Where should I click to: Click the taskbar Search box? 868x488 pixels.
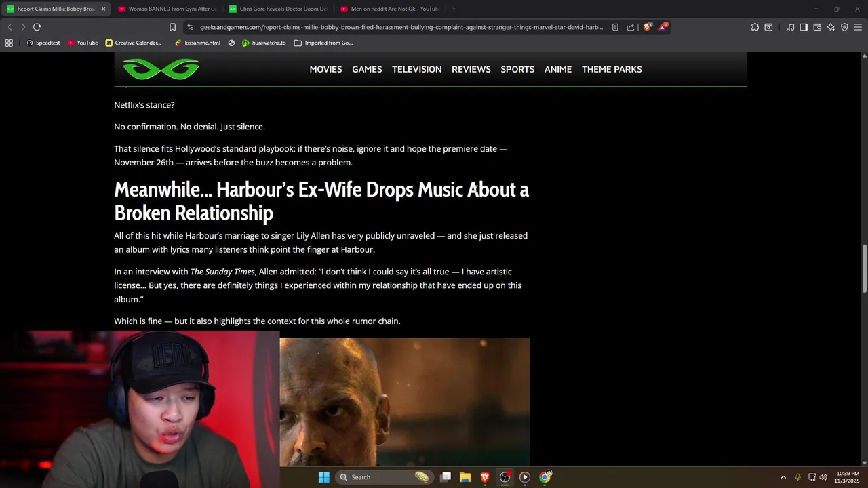coord(384,477)
